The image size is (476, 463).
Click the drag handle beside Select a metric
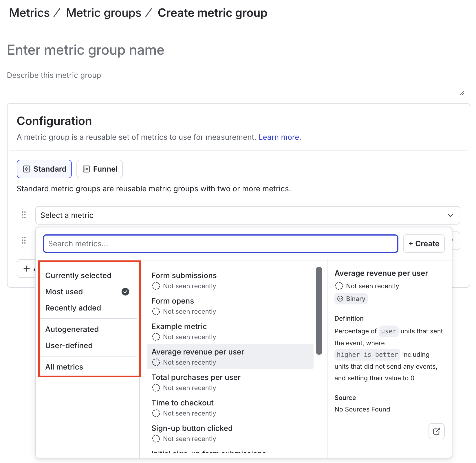point(24,215)
